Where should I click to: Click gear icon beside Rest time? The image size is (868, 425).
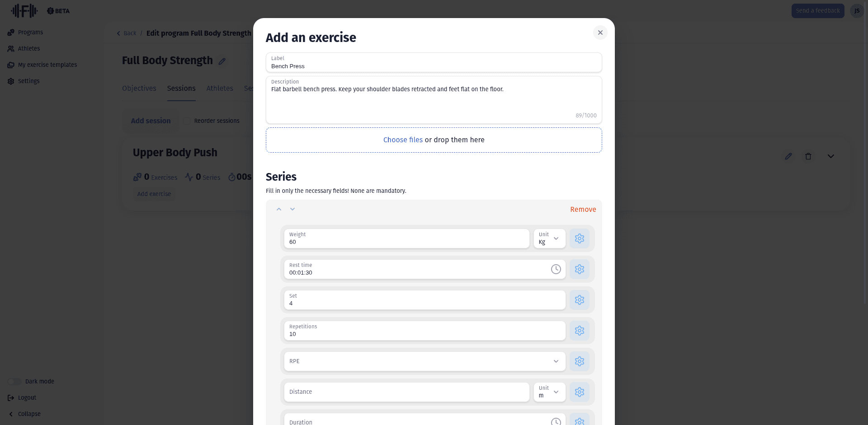pos(579,269)
